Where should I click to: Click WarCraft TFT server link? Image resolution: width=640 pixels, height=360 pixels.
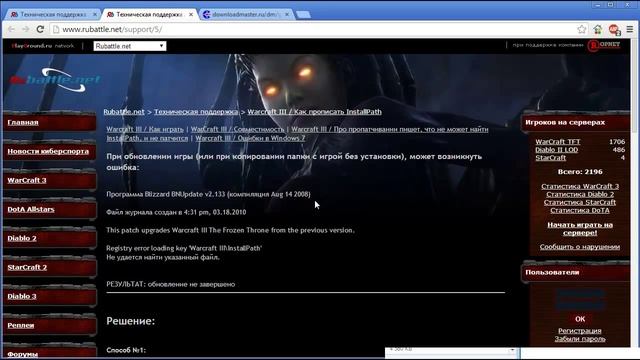point(558,142)
